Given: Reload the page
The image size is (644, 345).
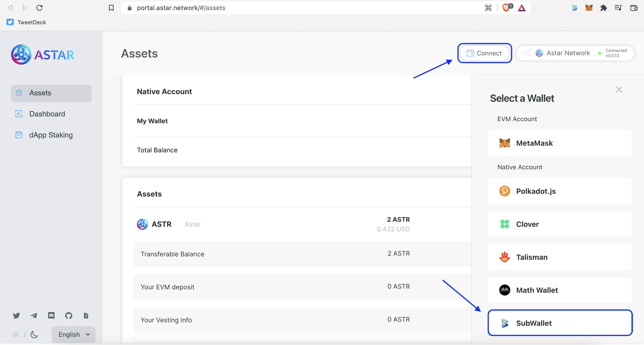Looking at the screenshot, I should coord(39,8).
